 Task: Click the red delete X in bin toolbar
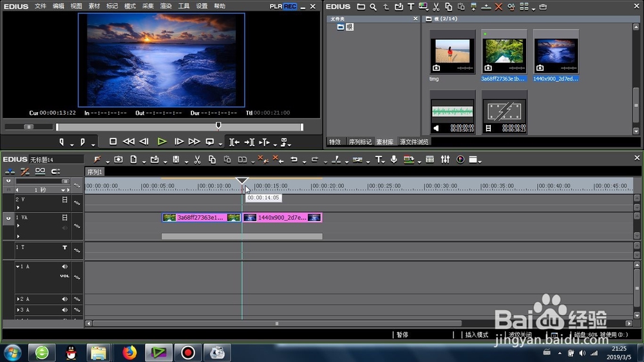pyautogui.click(x=498, y=6)
